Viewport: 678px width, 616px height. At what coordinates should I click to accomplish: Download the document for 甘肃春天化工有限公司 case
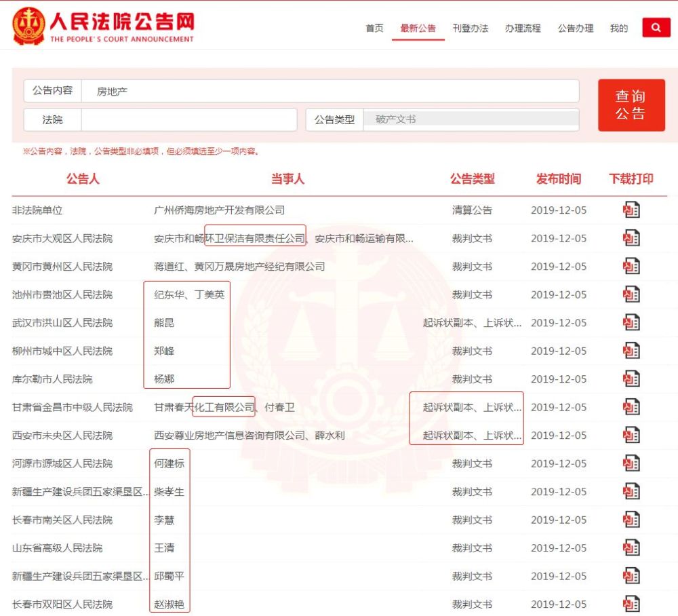631,406
